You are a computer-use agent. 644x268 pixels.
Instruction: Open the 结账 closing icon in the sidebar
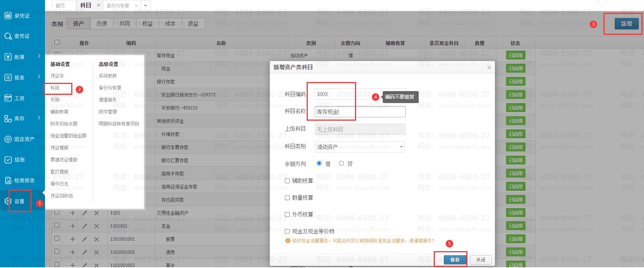(x=8, y=160)
